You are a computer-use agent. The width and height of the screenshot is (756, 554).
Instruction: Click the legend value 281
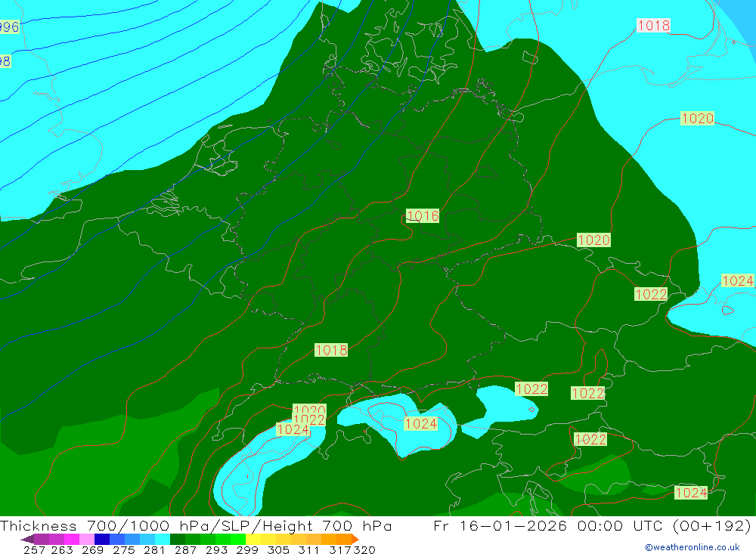(154, 549)
